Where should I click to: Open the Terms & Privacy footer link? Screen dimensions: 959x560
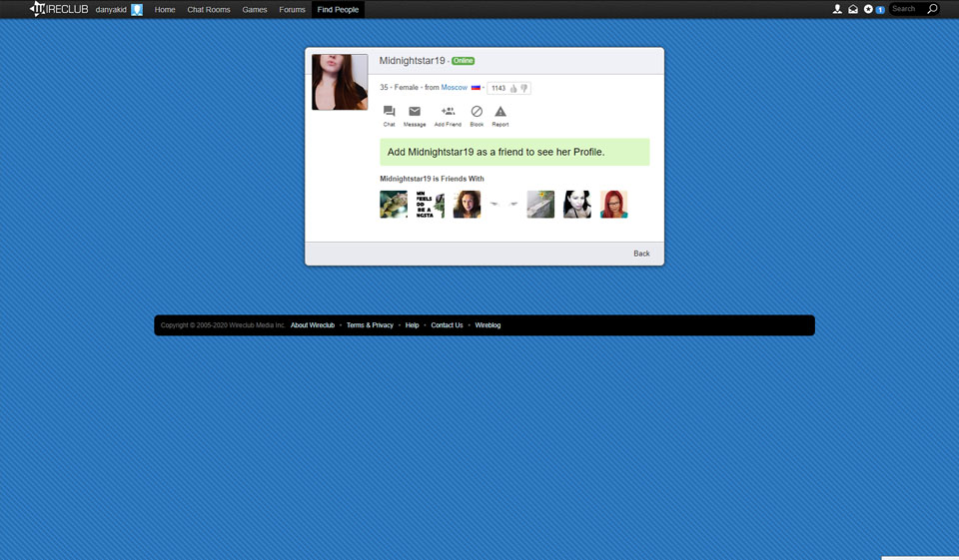(x=370, y=325)
